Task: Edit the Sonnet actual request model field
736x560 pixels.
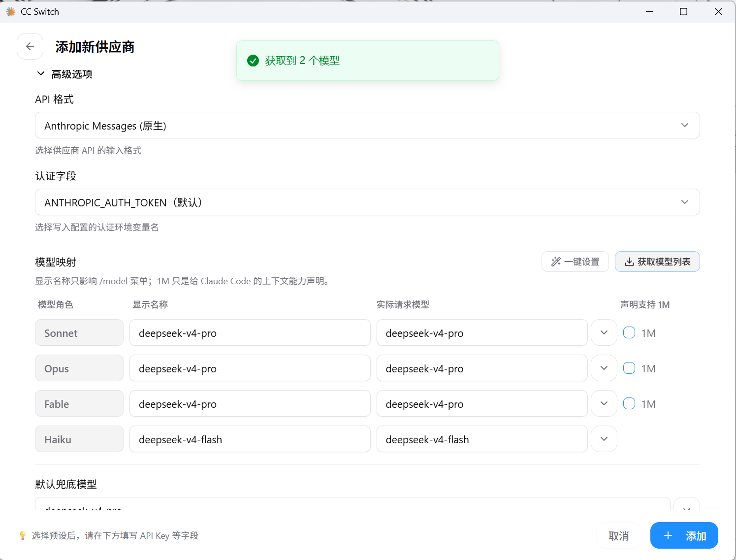Action: point(482,333)
